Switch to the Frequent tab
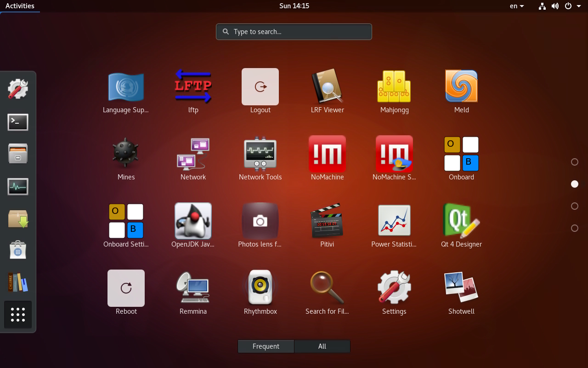Screen dimensions: 588x368 click(266, 346)
